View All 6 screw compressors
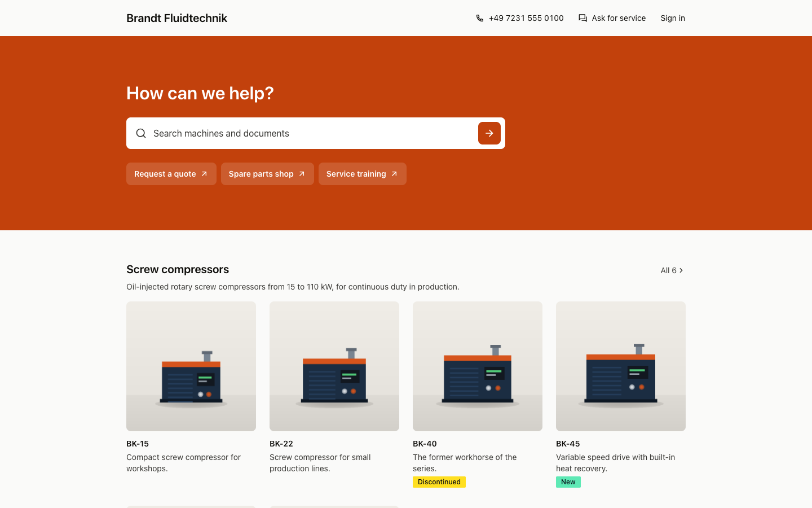812x508 pixels. tap(672, 270)
